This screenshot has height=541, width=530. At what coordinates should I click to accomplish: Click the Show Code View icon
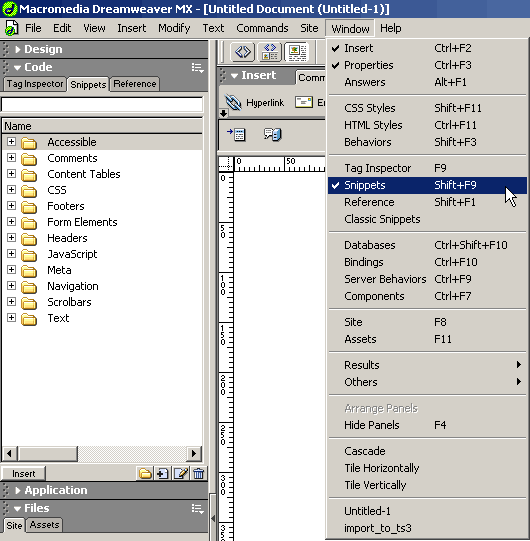pyautogui.click(x=243, y=52)
